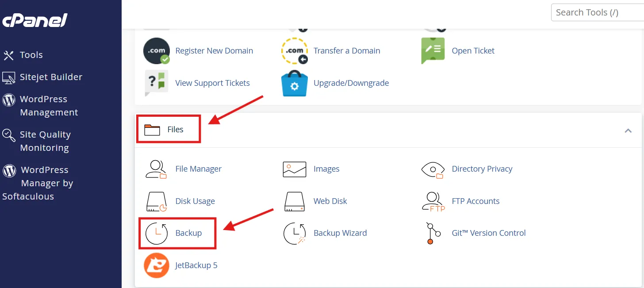This screenshot has width=644, height=288.
Task: Click the Upgrade/Downgrade shopping bag icon
Action: click(x=294, y=83)
